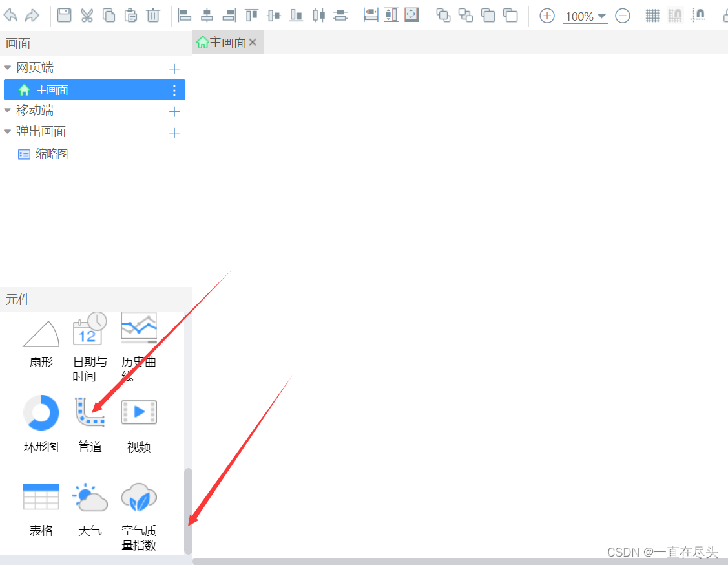The image size is (728, 565).
Task: Make selected elements the same height
Action: coord(391,15)
